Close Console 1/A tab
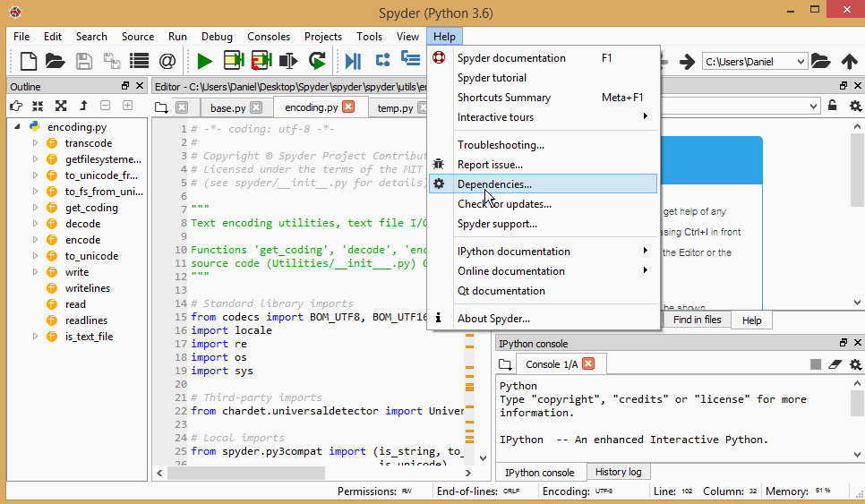The height and width of the screenshot is (504, 865). point(588,364)
